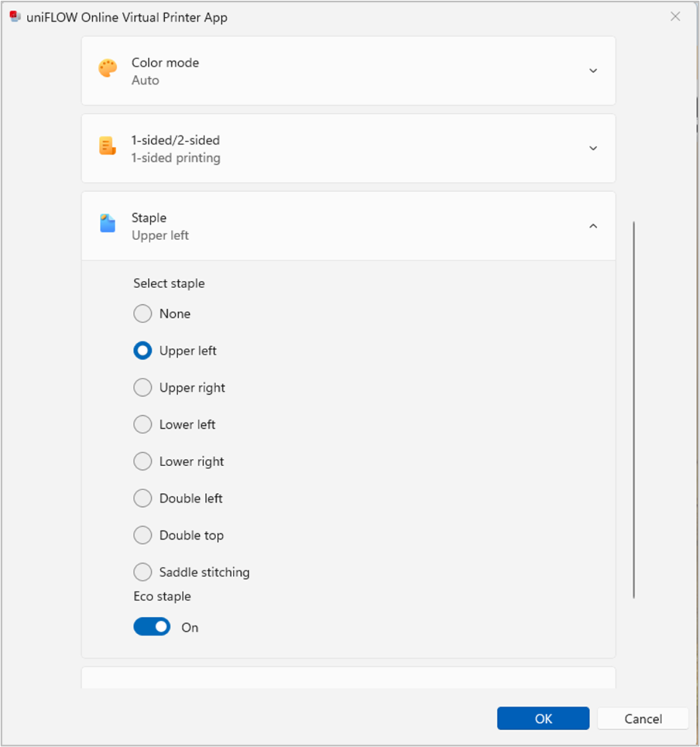The height and width of the screenshot is (747, 700).
Task: Expand the 1-sided/2-sided chevron
Action: [593, 148]
